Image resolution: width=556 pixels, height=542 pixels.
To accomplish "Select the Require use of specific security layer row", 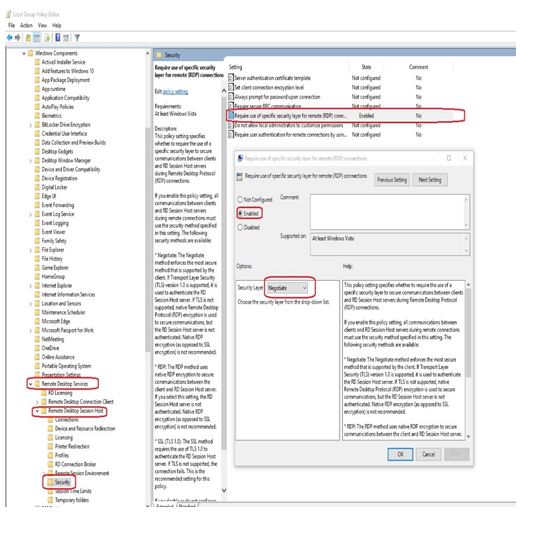I will click(x=340, y=116).
